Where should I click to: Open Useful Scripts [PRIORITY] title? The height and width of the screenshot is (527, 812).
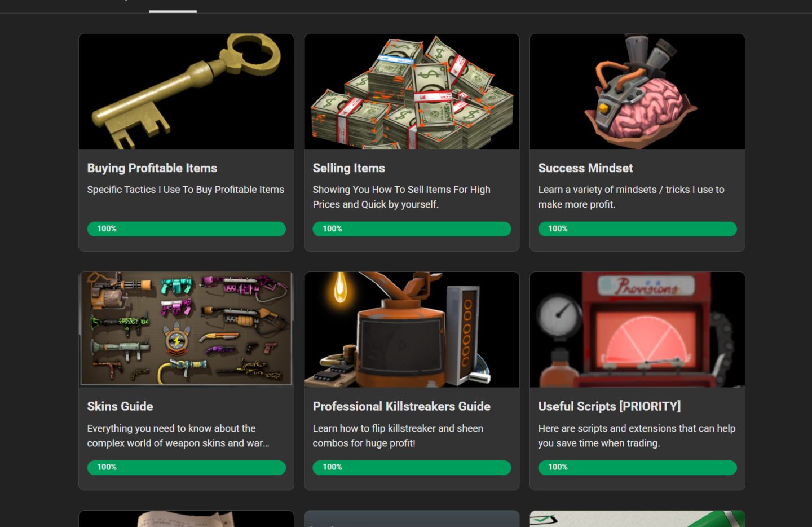coord(610,406)
